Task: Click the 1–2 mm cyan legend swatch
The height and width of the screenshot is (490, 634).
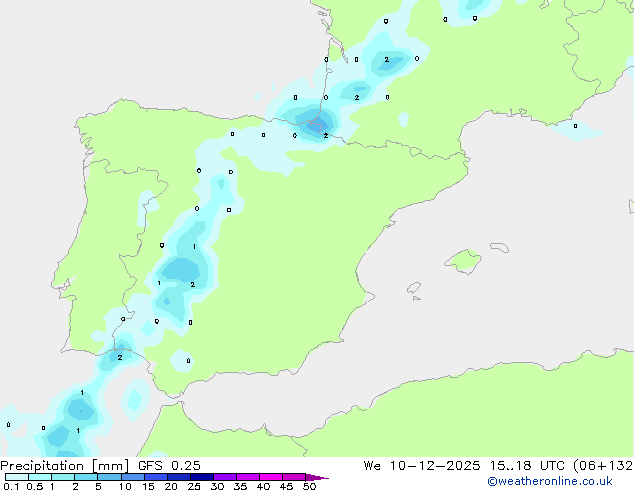Action: pos(63,477)
